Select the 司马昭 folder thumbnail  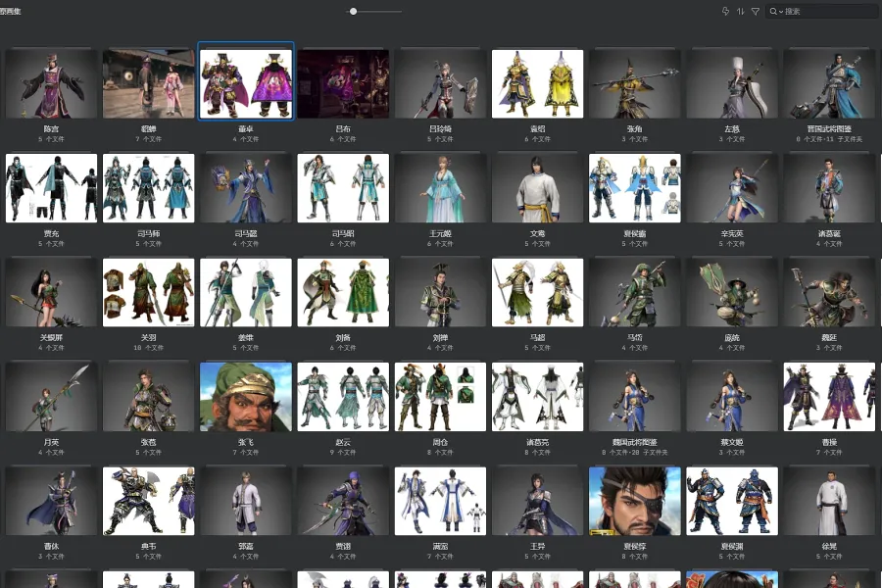click(x=343, y=188)
